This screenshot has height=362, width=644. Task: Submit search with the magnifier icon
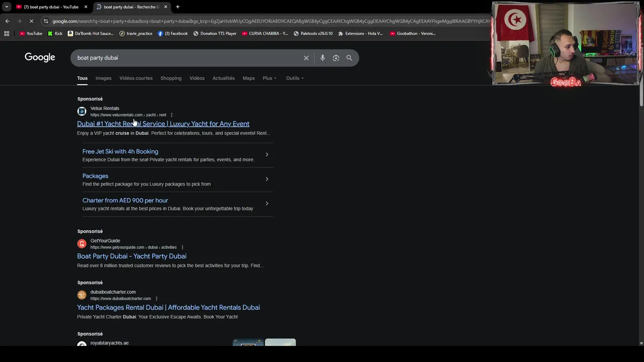click(x=349, y=58)
